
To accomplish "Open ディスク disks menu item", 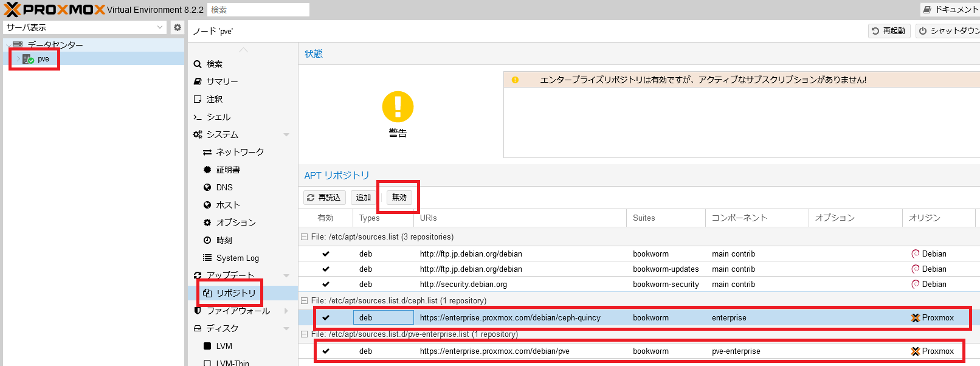I will (x=216, y=328).
